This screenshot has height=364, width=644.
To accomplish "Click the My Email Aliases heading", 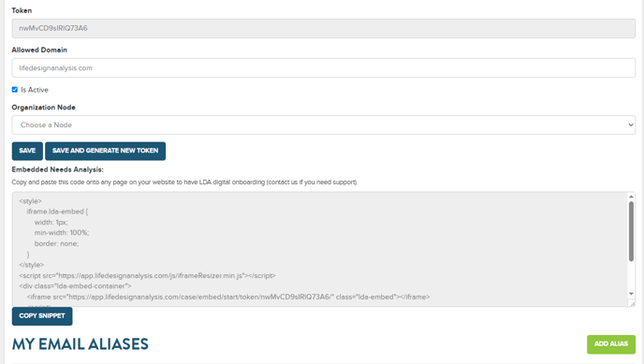I will click(x=80, y=344).
